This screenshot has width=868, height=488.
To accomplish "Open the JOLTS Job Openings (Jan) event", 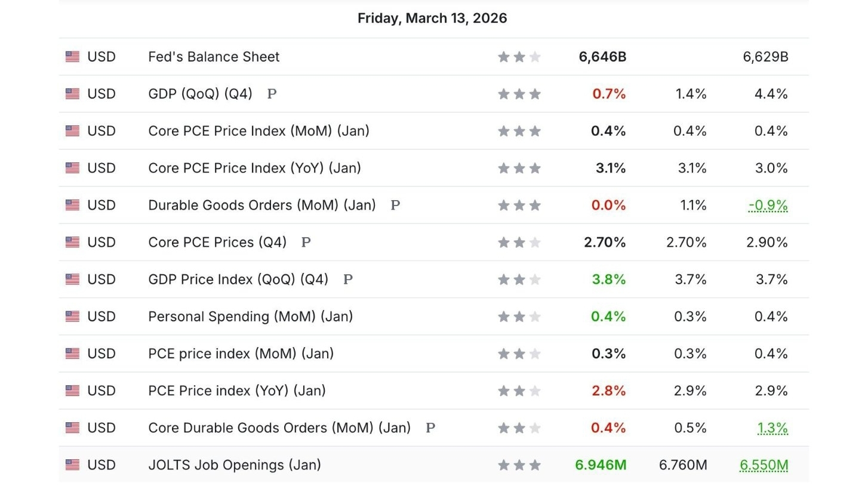I will 234,465.
